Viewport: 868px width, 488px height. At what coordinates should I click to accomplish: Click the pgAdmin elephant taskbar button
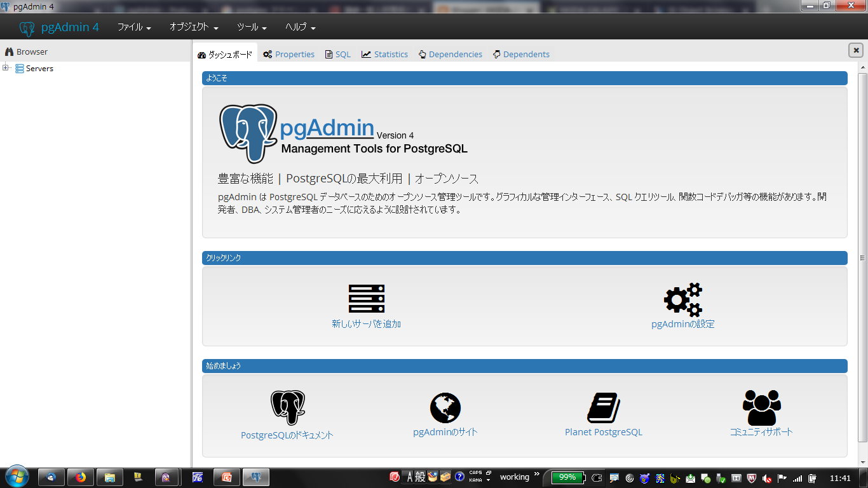click(256, 477)
